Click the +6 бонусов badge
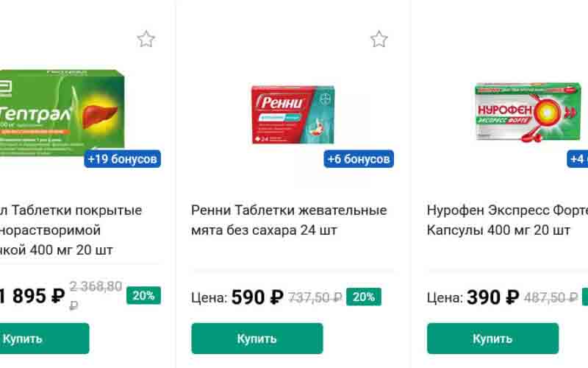588x368 pixels. pyautogui.click(x=359, y=158)
